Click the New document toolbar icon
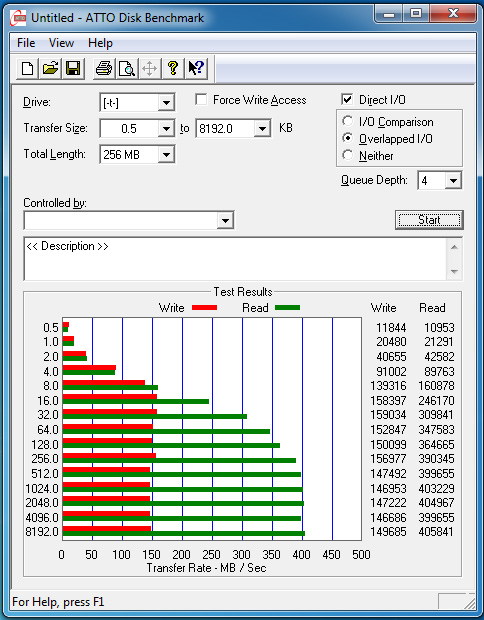Image resolution: width=484 pixels, height=620 pixels. pyautogui.click(x=27, y=68)
